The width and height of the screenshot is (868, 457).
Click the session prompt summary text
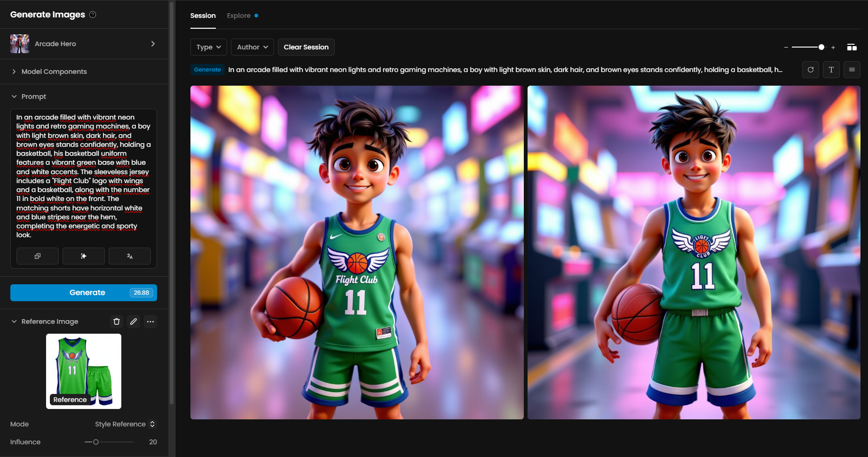point(505,70)
